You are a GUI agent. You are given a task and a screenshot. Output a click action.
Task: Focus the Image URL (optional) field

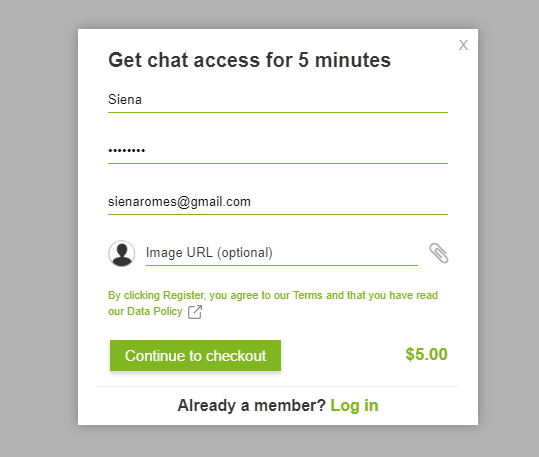[282, 253]
